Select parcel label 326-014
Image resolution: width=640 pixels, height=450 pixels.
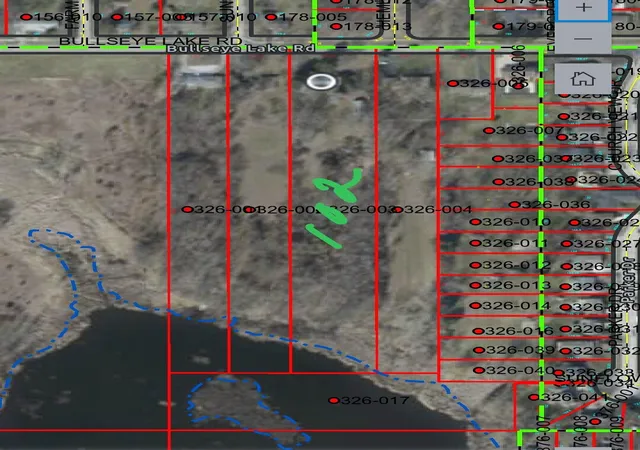coord(516,305)
